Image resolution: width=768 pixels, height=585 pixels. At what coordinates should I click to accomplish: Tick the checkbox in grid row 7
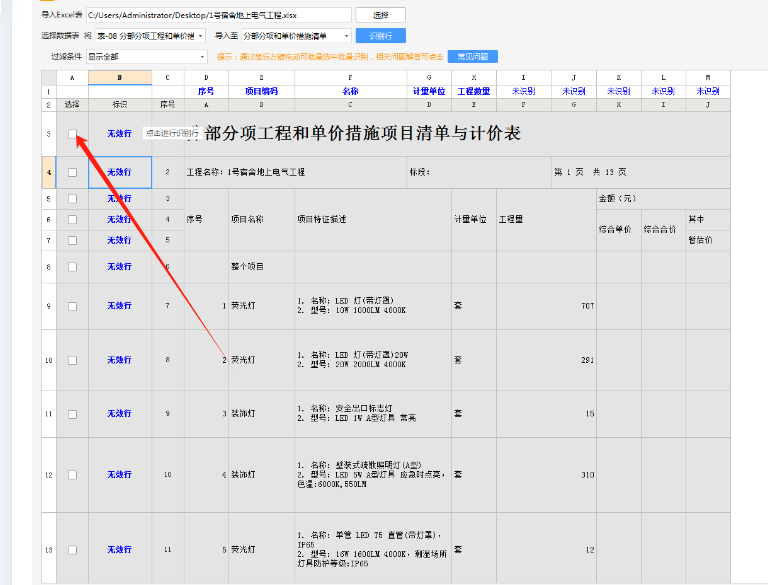coord(72,241)
